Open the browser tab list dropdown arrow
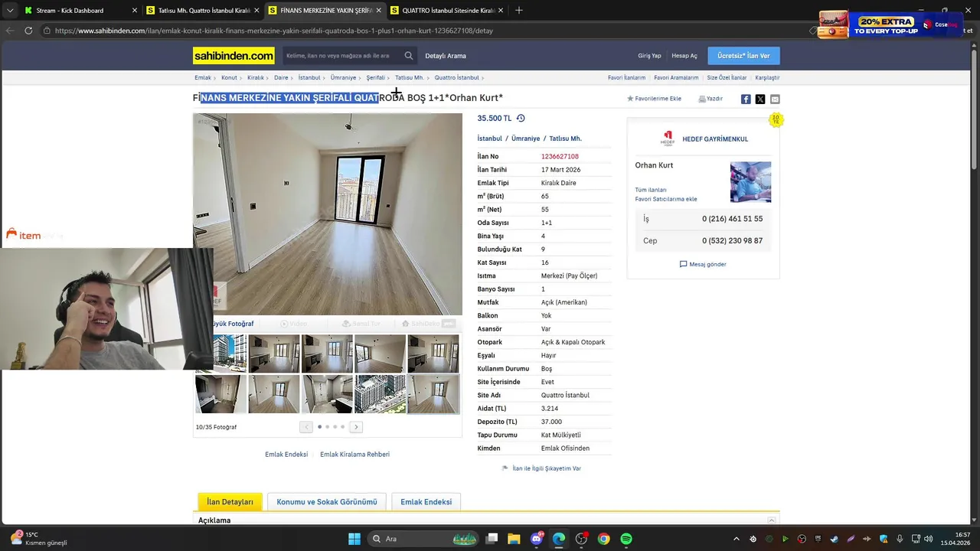Viewport: 980px width, 551px height. click(x=9, y=10)
